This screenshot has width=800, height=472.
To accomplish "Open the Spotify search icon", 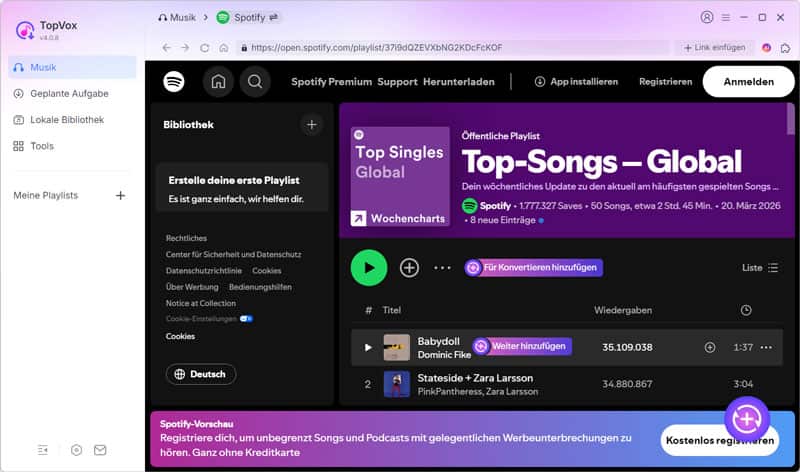I will click(x=254, y=82).
